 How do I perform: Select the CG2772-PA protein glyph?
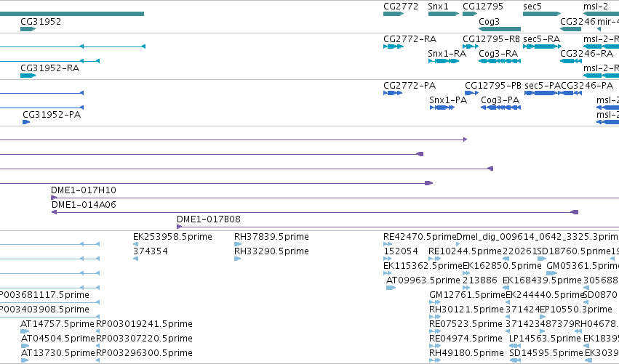point(393,93)
